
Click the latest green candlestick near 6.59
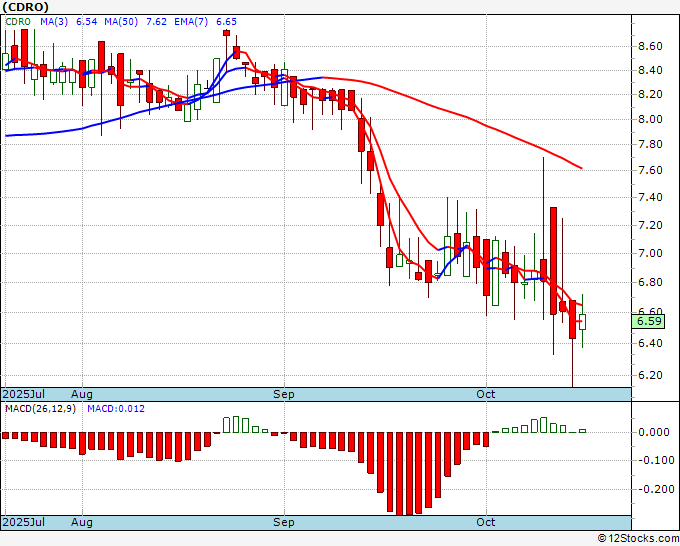582,322
